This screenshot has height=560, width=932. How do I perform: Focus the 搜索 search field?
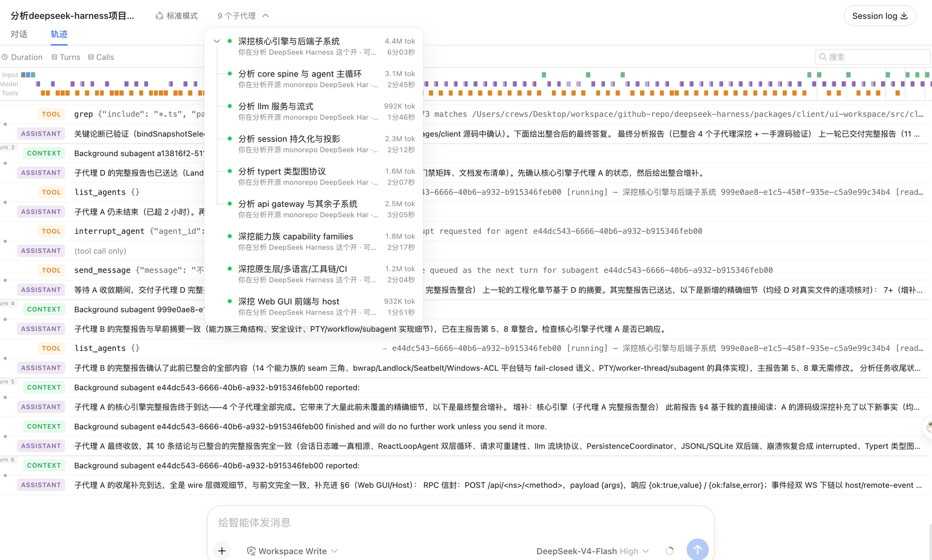coord(872,57)
